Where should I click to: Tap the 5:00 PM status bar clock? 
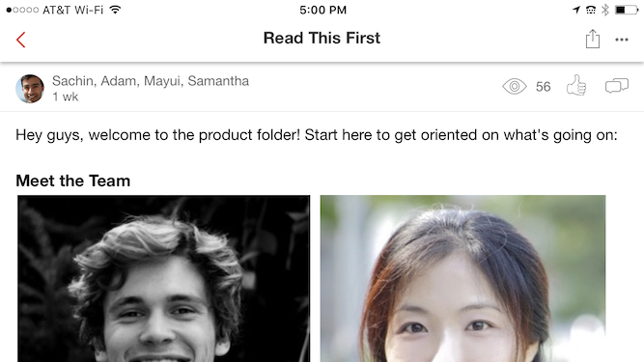coord(322,10)
